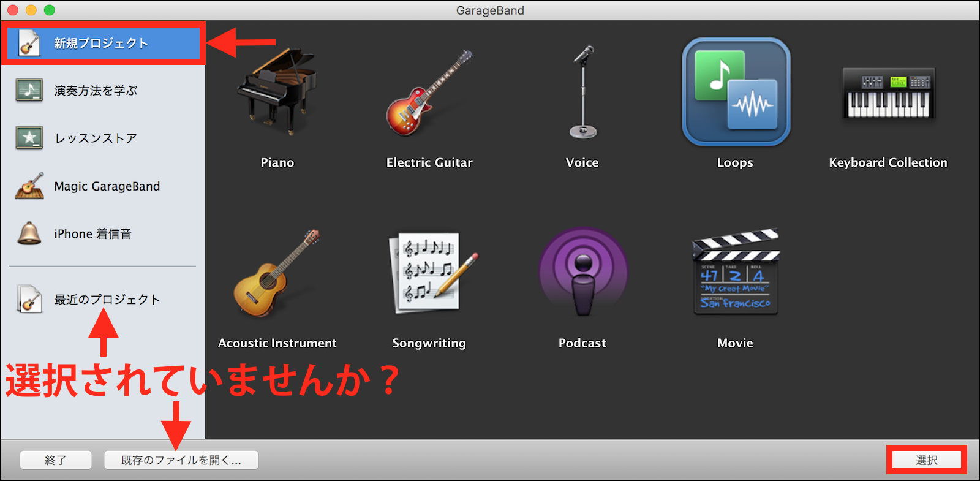The image size is (980, 481).
Task: Select the Loops project template
Action: tap(736, 92)
